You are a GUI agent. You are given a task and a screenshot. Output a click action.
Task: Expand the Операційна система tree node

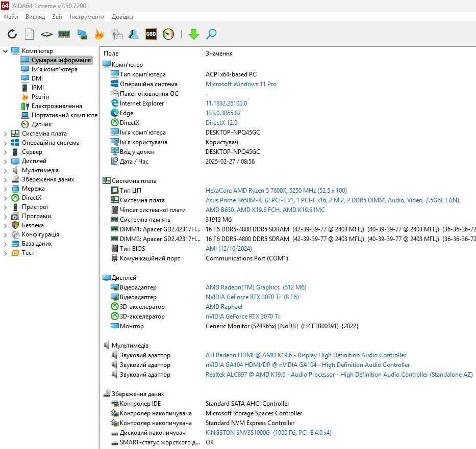coord(5,143)
